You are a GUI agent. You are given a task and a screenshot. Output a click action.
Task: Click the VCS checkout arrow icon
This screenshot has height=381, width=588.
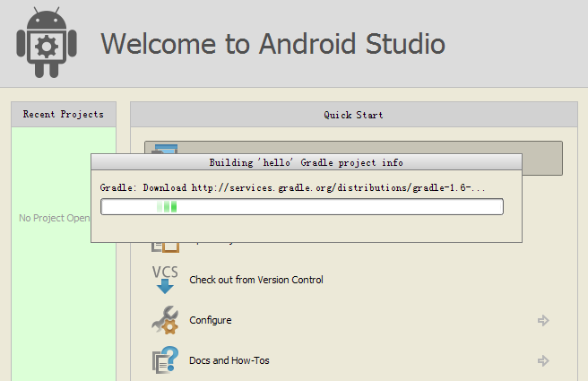[x=165, y=280]
